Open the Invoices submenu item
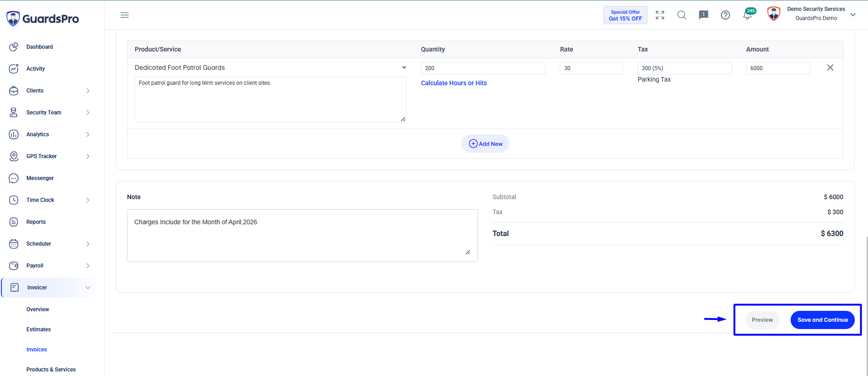The height and width of the screenshot is (376, 868). (x=36, y=350)
